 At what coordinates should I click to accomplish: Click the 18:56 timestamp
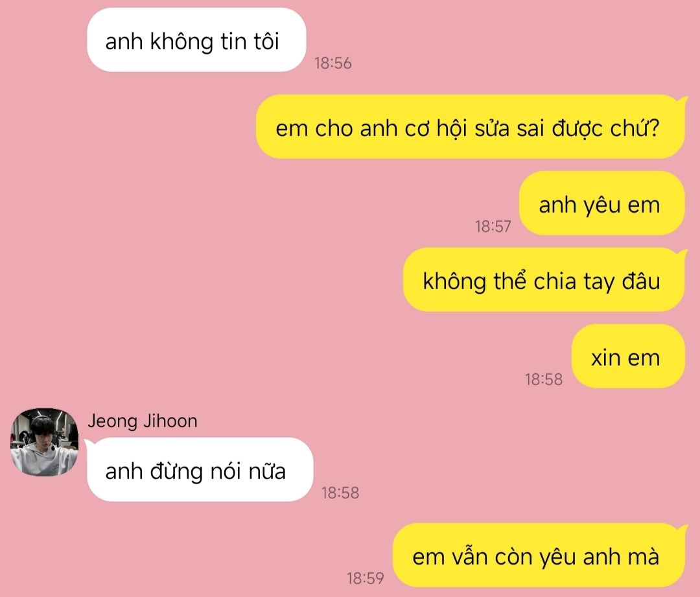tap(332, 63)
